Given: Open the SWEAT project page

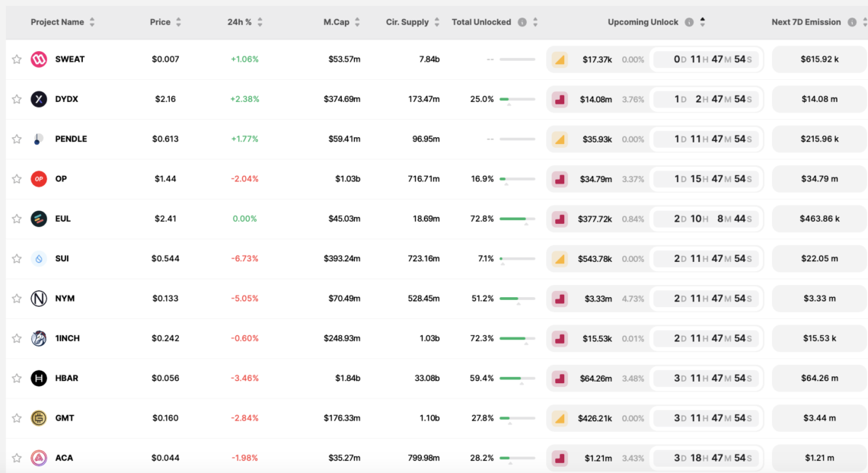Looking at the screenshot, I should click(x=70, y=59).
